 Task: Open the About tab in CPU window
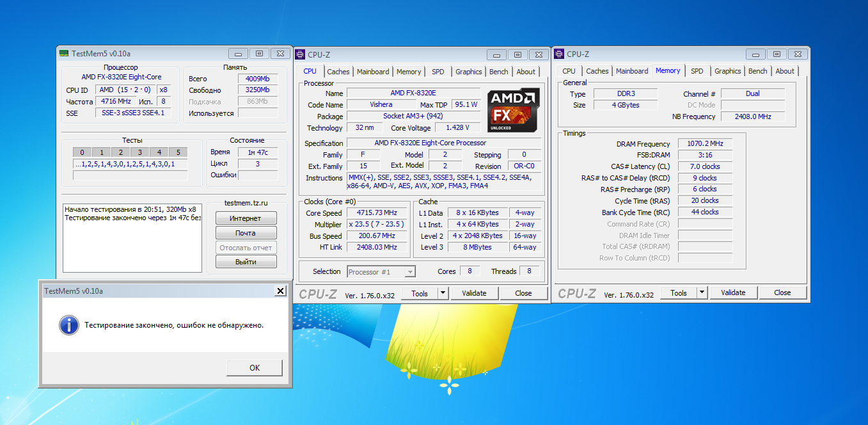[526, 72]
